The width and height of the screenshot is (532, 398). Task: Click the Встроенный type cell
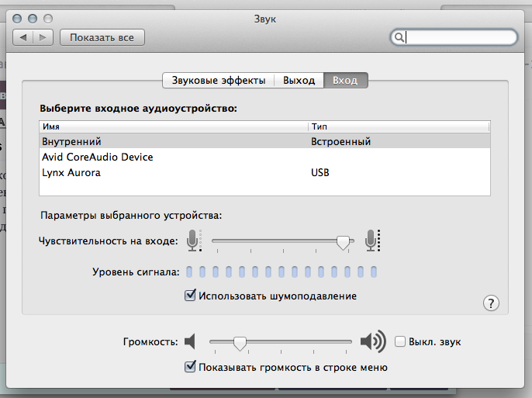coord(340,141)
